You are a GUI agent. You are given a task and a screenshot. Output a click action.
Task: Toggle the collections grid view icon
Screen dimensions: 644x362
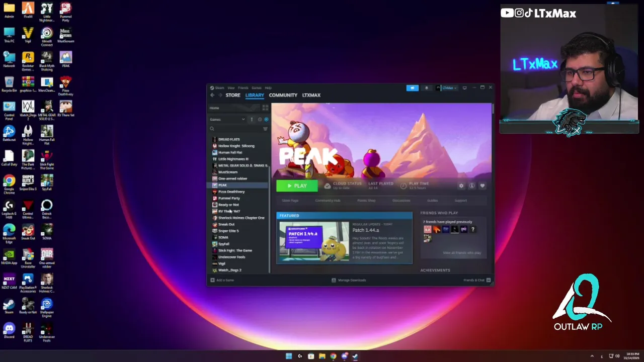coord(265,108)
